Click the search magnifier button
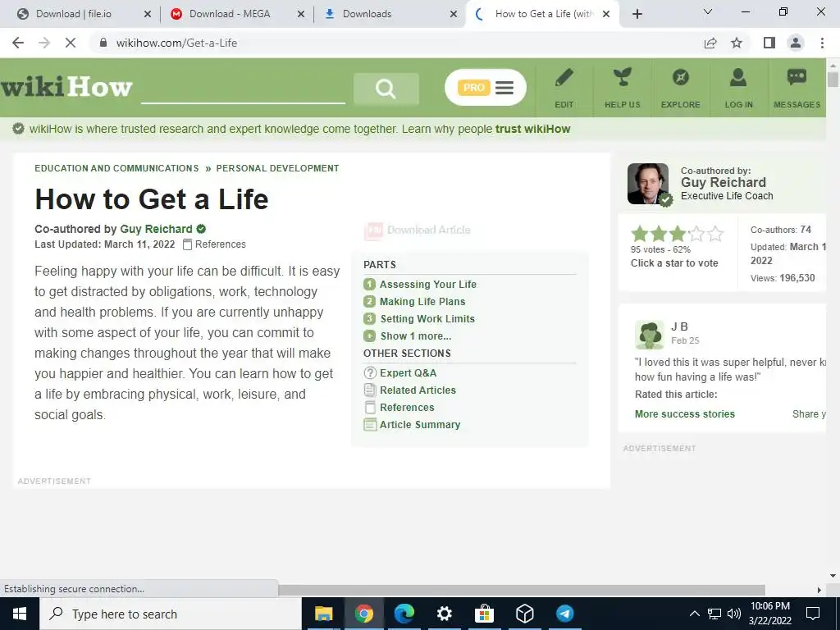 click(x=386, y=88)
